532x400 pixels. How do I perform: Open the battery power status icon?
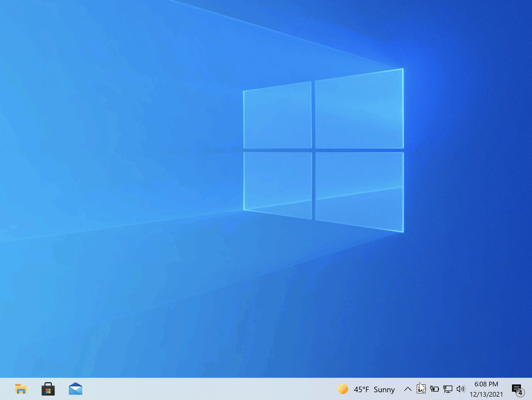[x=435, y=389]
